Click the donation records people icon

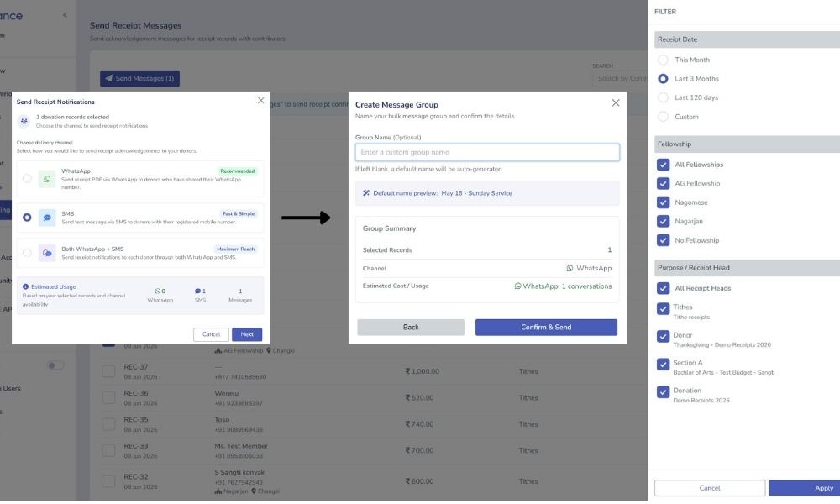24,121
